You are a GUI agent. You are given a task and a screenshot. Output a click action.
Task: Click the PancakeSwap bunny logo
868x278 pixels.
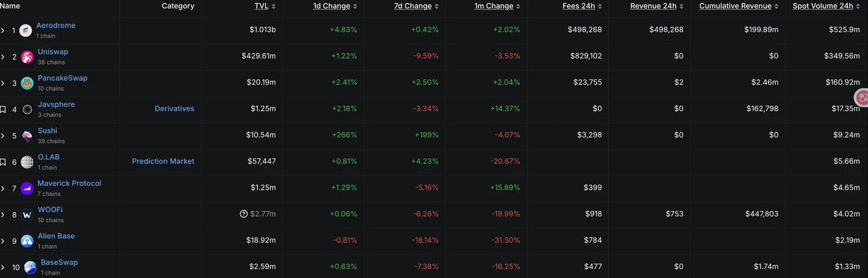[x=27, y=83]
